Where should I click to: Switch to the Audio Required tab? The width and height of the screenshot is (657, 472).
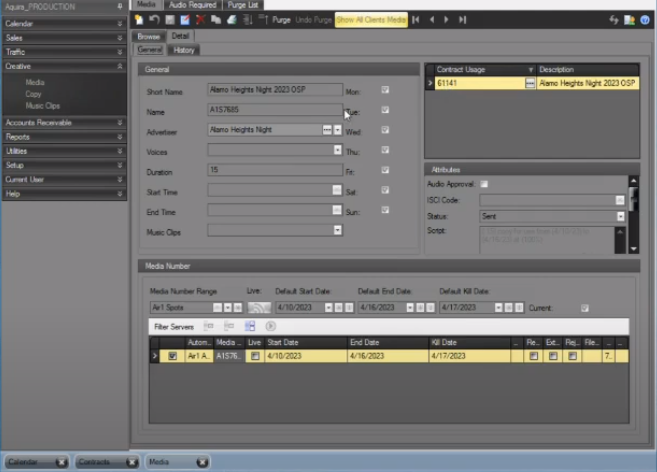(x=193, y=5)
